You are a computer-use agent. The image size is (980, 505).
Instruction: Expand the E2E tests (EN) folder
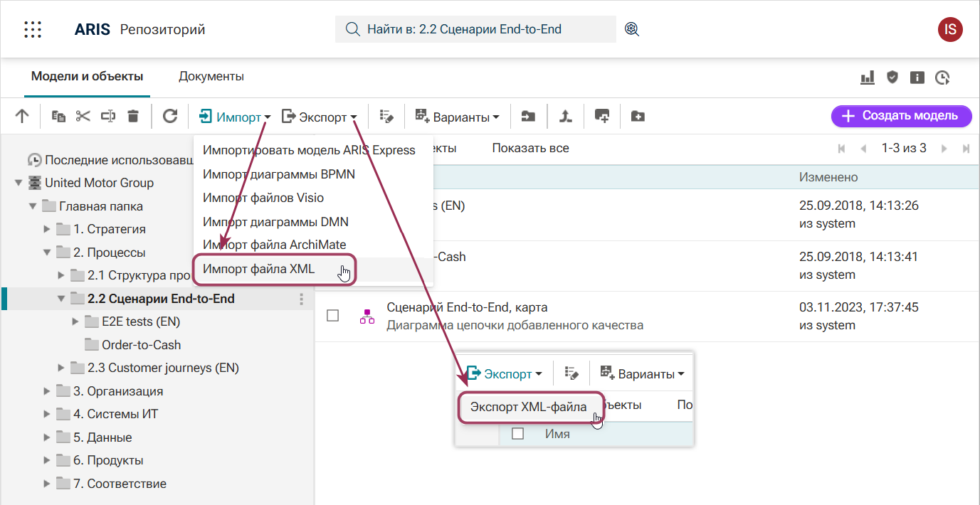75,321
